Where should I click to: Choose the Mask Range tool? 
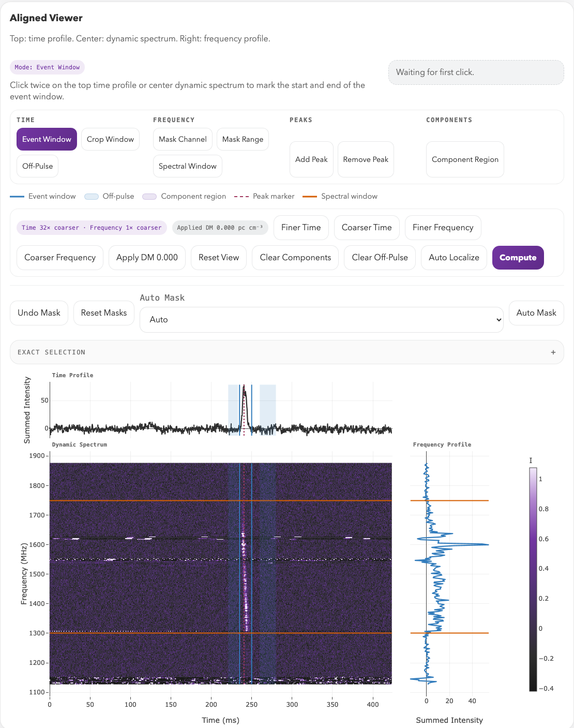[x=243, y=139]
